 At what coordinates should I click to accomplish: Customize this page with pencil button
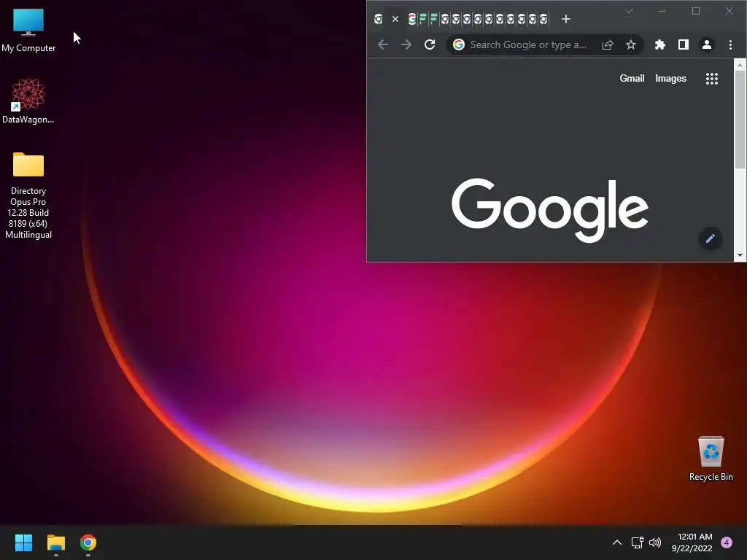pyautogui.click(x=711, y=238)
